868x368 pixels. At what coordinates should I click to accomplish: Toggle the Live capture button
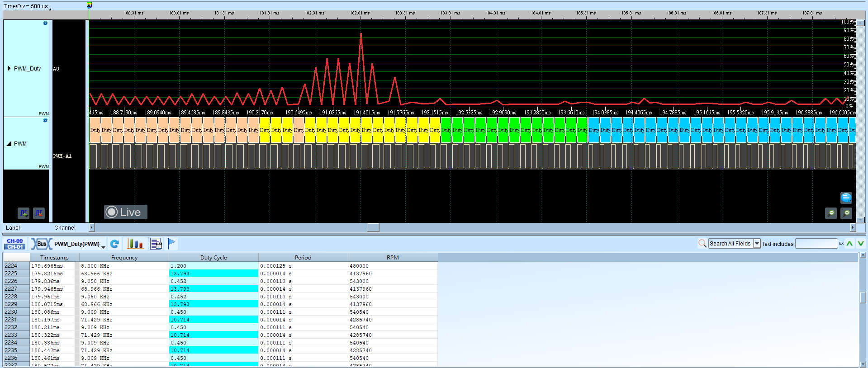point(126,212)
